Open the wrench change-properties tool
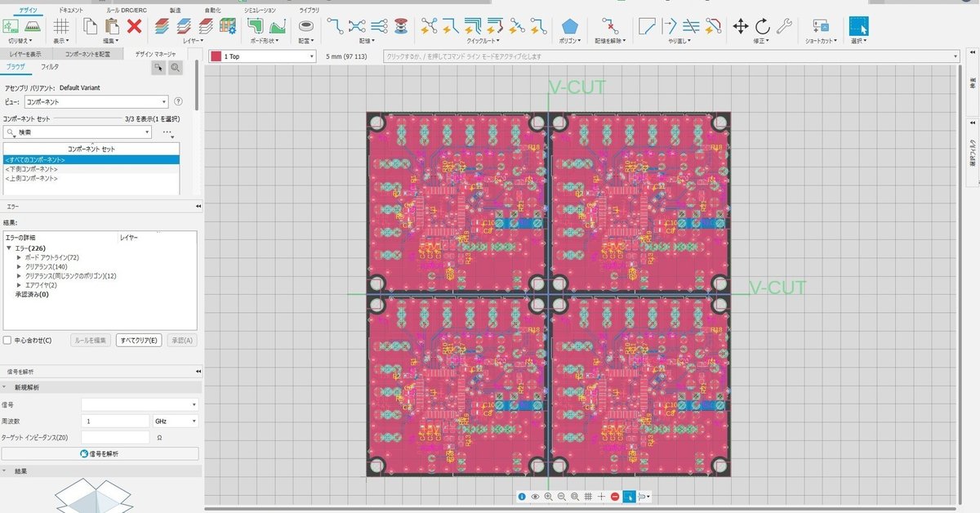The height and width of the screenshot is (513, 980). tap(784, 26)
